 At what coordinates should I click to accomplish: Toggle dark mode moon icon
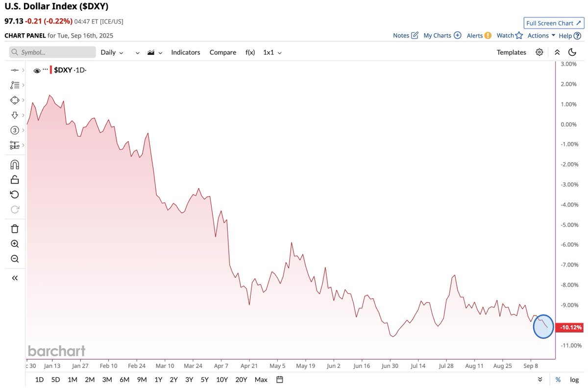tap(572, 52)
